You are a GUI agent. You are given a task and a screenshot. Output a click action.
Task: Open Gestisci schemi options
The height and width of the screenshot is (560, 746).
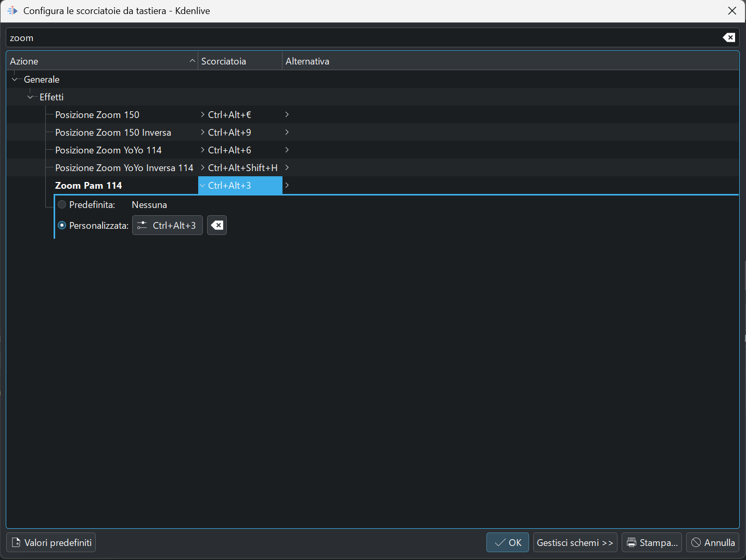click(575, 542)
